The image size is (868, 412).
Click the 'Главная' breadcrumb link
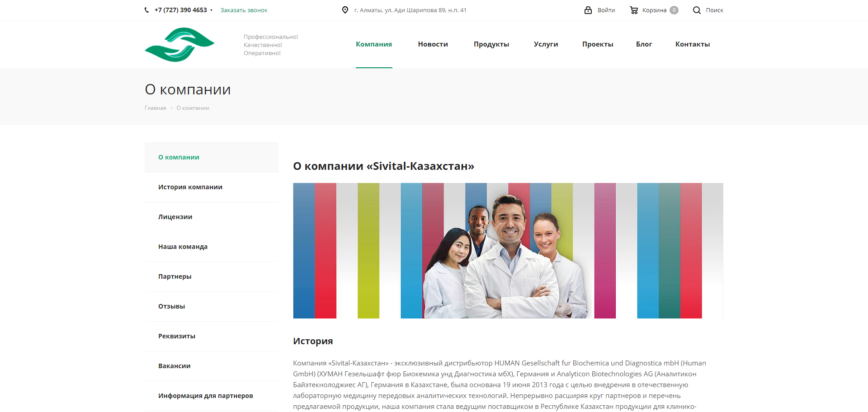(x=156, y=108)
